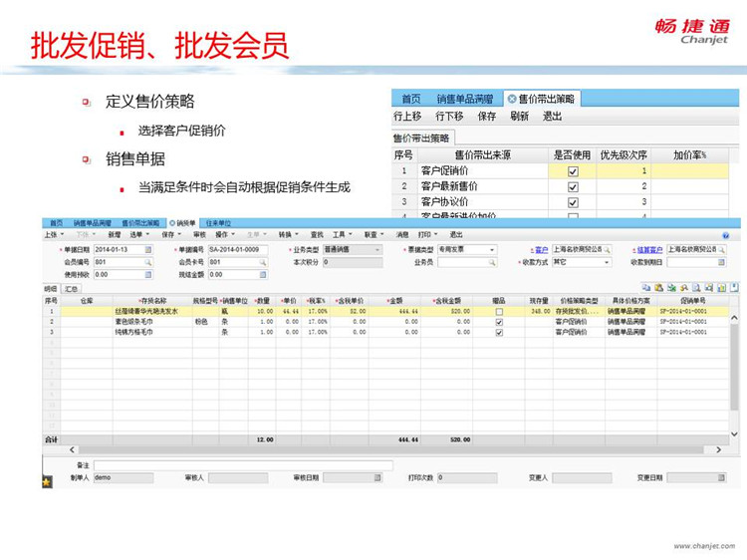Image resolution: width=747 pixels, height=560 pixels.
Task: Open calculator icon in 使用预收 field
Action: point(148,274)
